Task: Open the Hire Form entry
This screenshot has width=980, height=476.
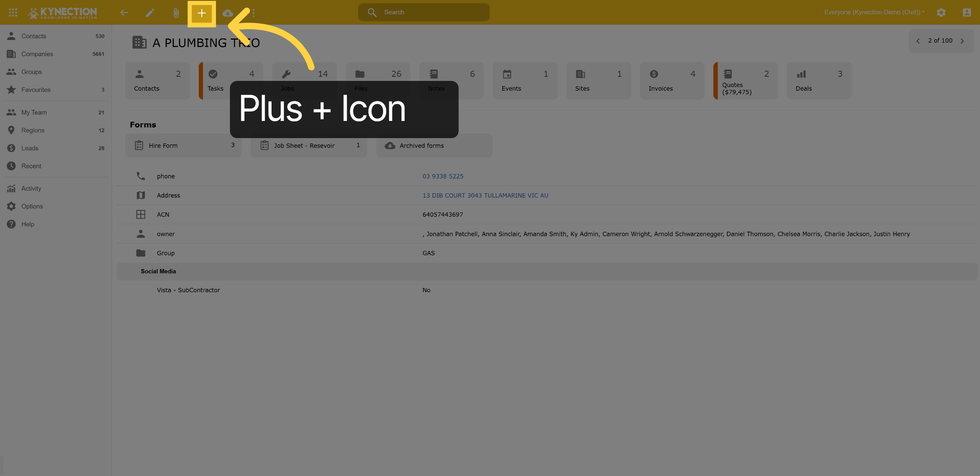Action: pos(183,145)
